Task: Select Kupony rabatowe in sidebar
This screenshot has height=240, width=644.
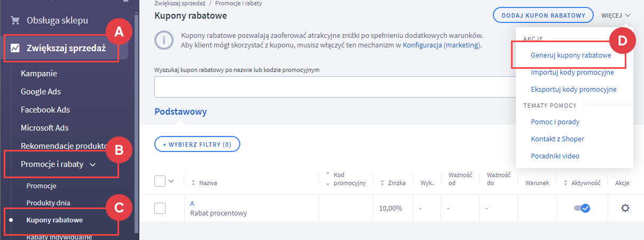Action: pyautogui.click(x=55, y=220)
